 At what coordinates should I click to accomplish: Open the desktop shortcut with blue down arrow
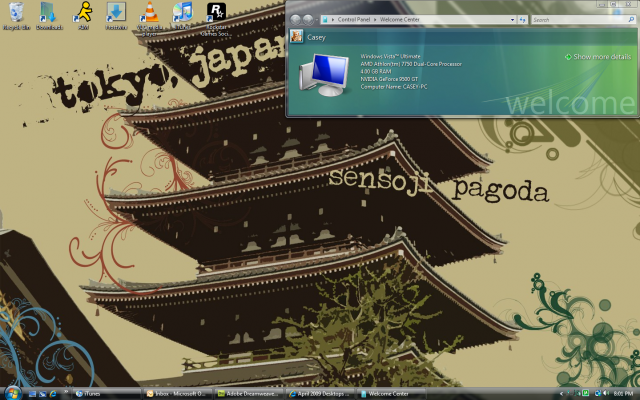[116, 16]
